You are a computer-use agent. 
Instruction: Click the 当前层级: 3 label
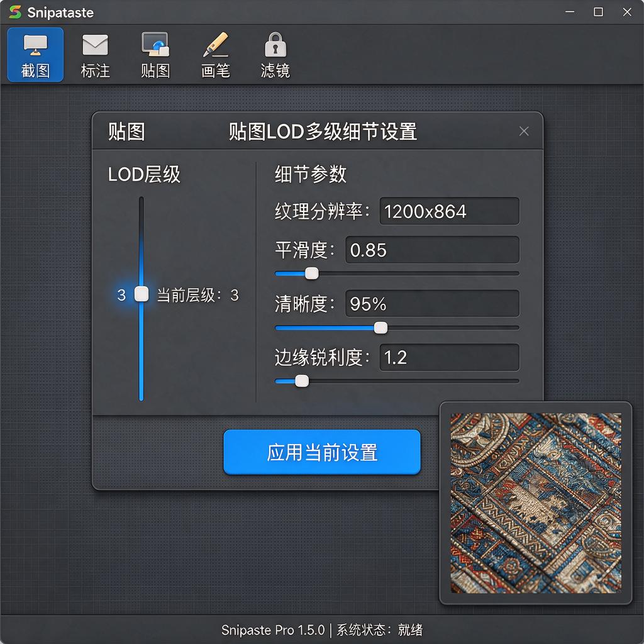[198, 295]
